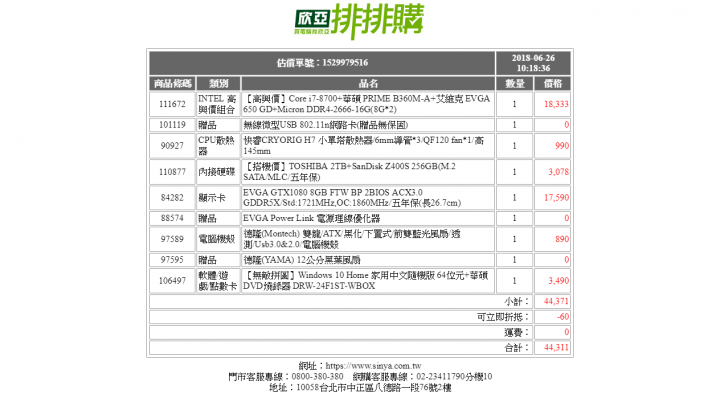Open the https://www.sinya.com.tw website link

pos(373,366)
